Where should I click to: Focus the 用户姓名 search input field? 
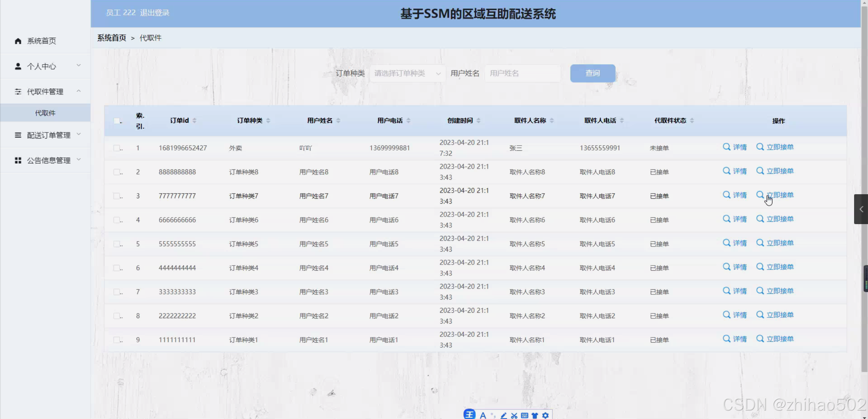[x=522, y=73]
